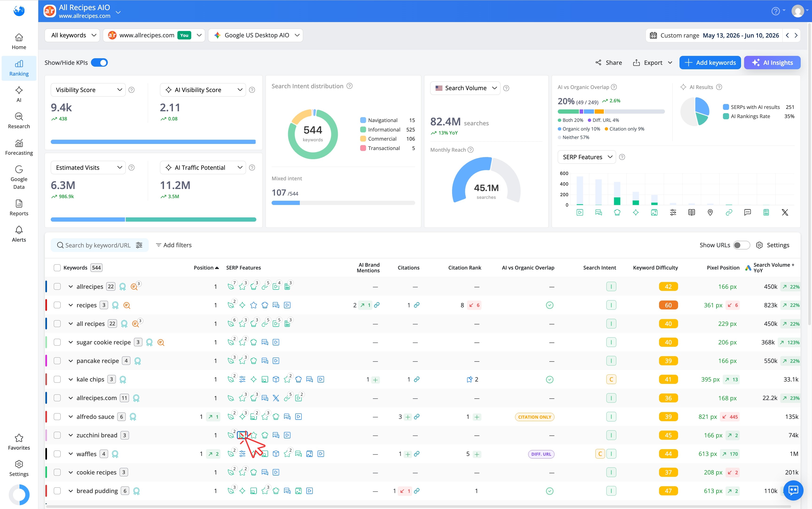Screen dimensions: 812x509
Task: Open the Google US Desktop AIO dropdown
Action: click(256, 35)
